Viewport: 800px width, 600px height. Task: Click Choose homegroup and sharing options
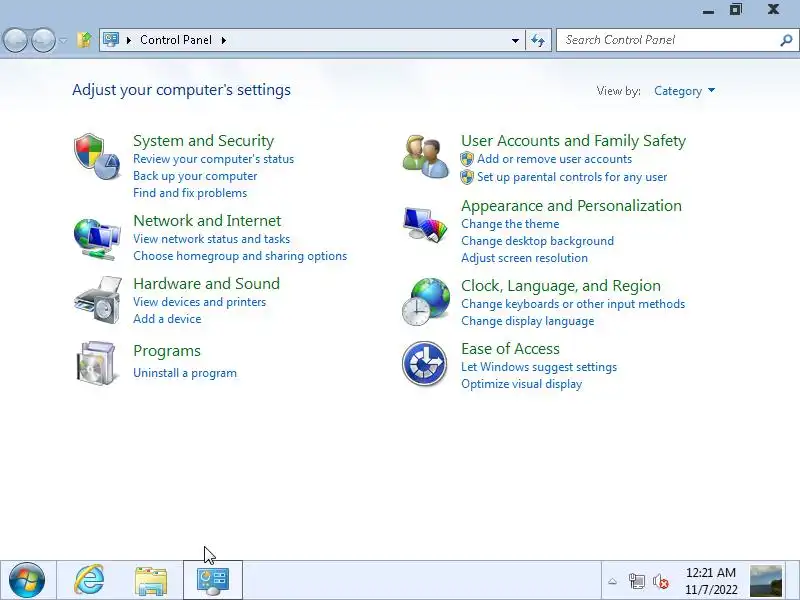coord(240,256)
